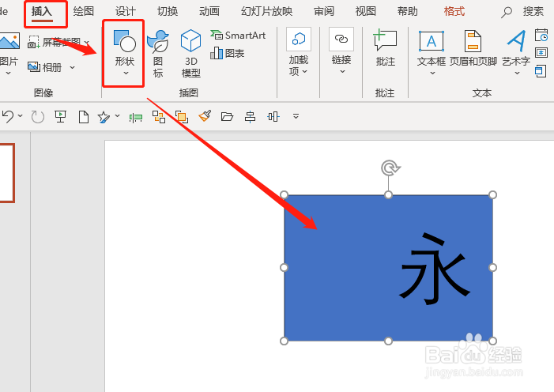Add a 批注 comment

click(x=385, y=47)
